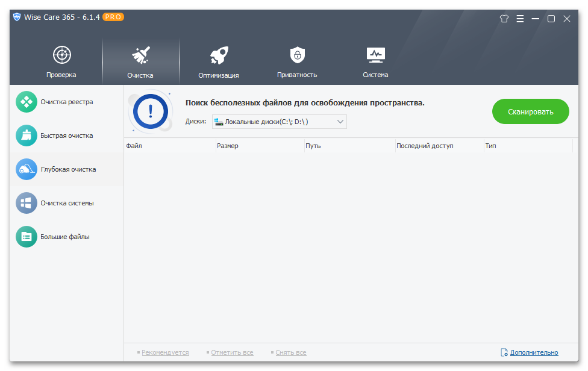Open the Приватность shield lock icon
Screen dimensions: 588x371
coord(298,55)
